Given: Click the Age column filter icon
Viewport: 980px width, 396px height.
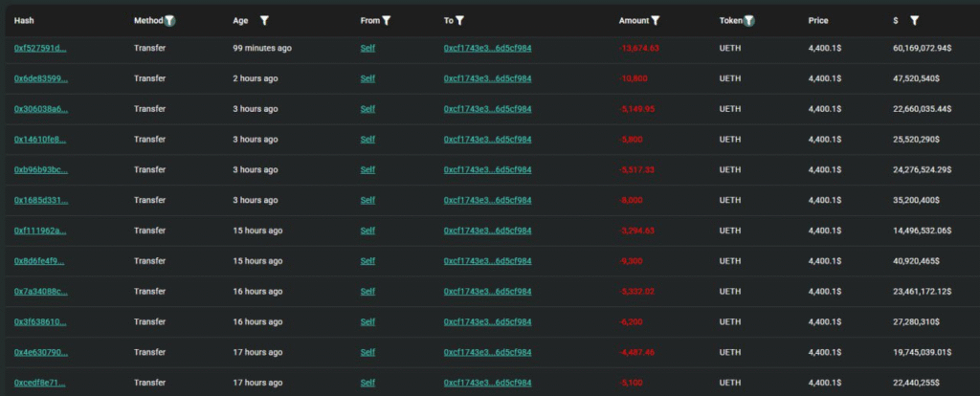Looking at the screenshot, I should coord(264,20).
